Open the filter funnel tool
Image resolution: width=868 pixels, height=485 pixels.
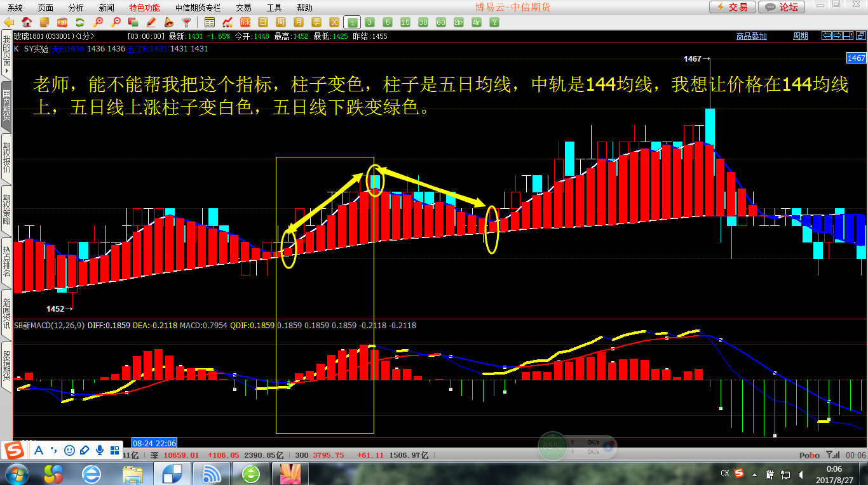(x=187, y=22)
